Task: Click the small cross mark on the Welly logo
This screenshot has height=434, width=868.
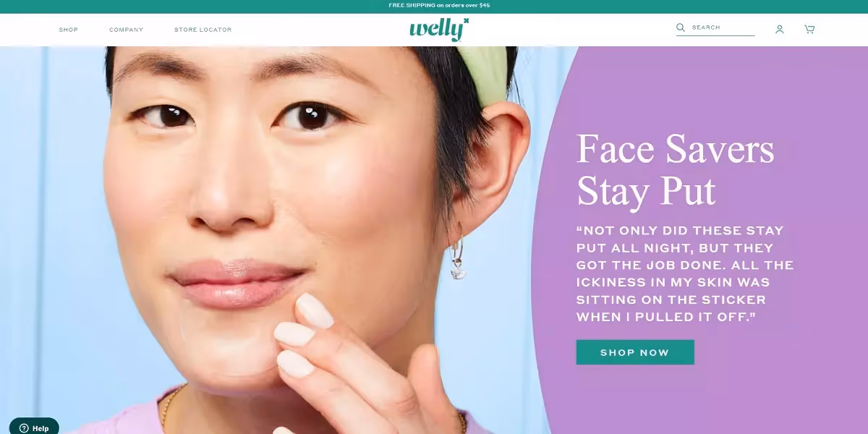Action: 466,21
